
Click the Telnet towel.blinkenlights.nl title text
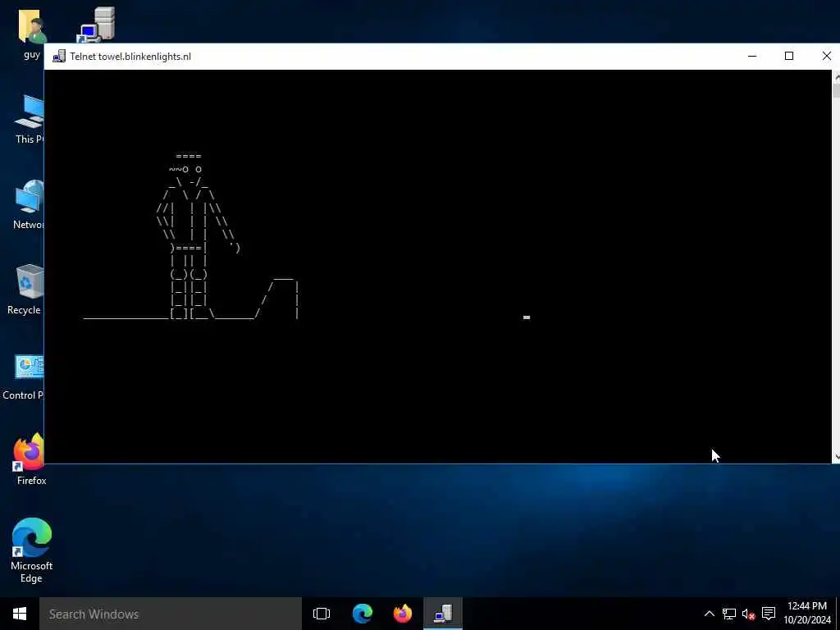coord(130,57)
